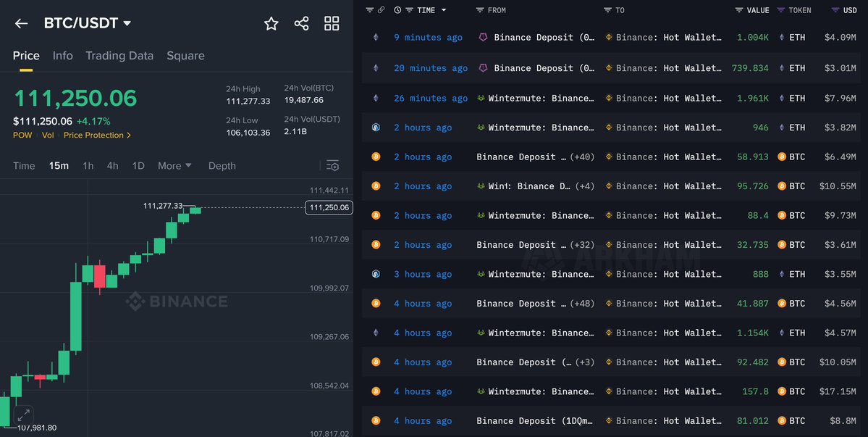
Task: Expand chart to fullscreen icon
Action: click(x=23, y=415)
